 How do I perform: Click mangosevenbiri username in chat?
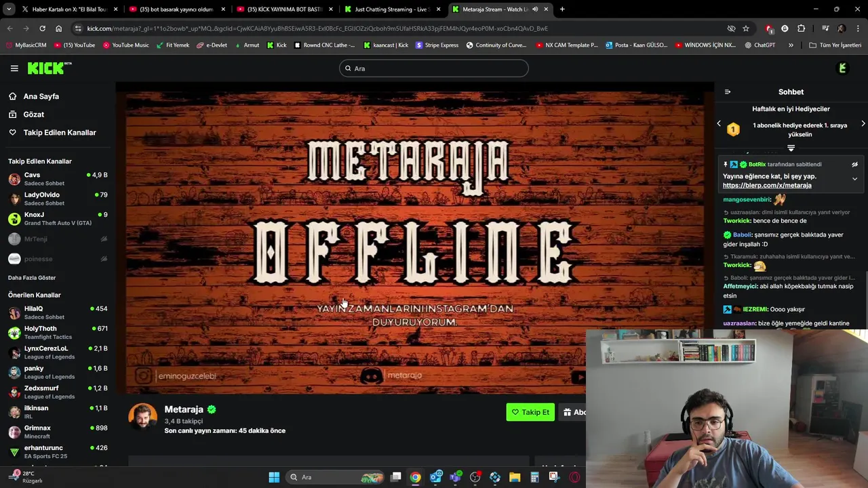click(747, 200)
